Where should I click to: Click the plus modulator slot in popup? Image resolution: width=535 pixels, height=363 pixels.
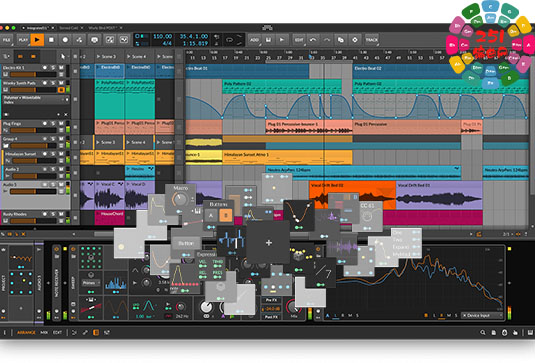pyautogui.click(x=269, y=243)
